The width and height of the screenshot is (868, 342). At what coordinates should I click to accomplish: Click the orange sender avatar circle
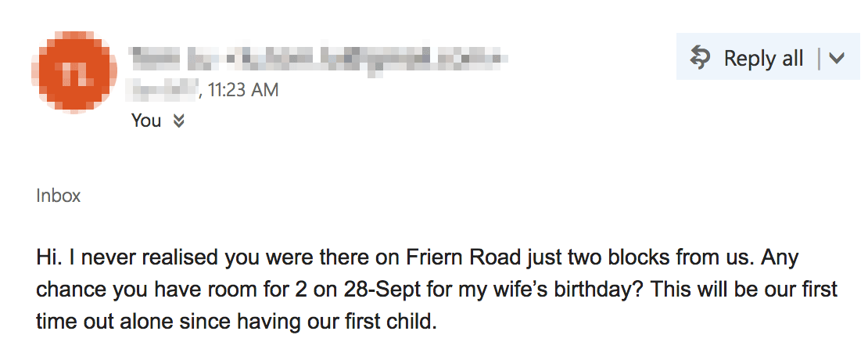[74, 72]
